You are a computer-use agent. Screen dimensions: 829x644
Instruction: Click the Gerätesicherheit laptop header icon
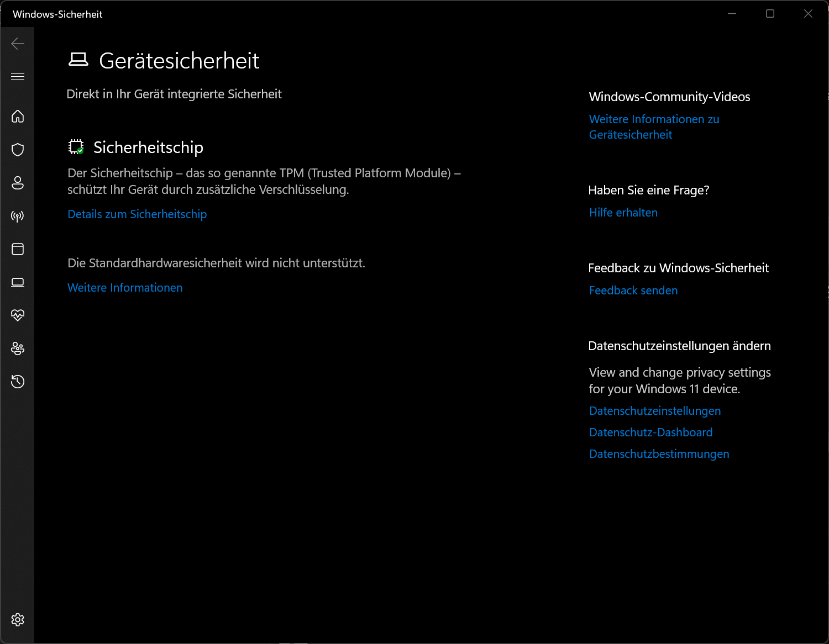78,60
